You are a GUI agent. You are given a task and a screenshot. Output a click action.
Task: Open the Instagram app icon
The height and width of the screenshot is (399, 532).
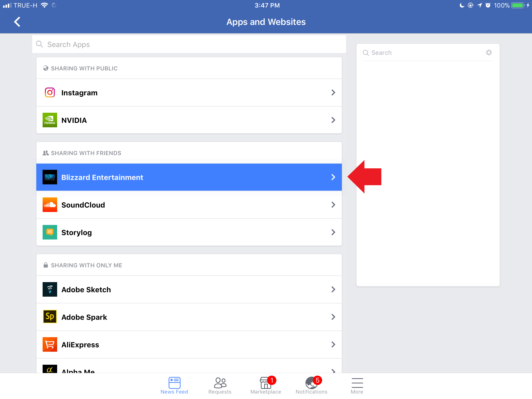(50, 92)
